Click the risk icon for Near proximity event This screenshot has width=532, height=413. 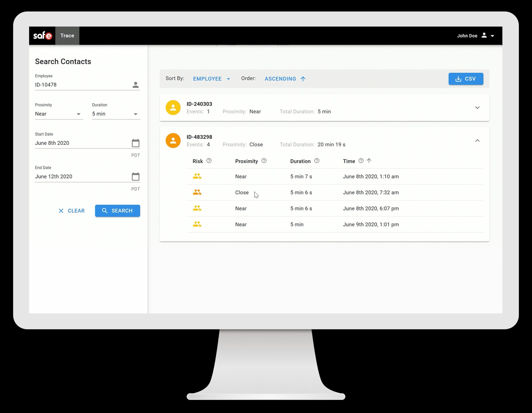coord(197,176)
